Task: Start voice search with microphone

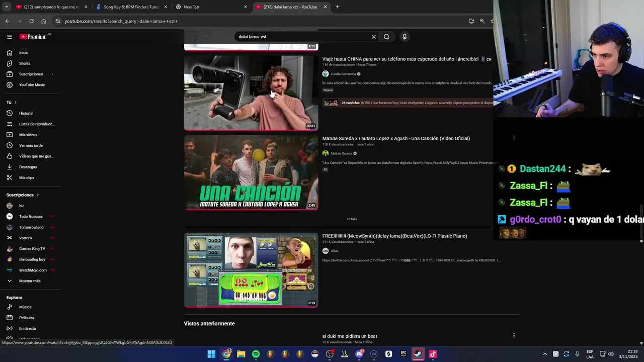Action: click(404, 37)
